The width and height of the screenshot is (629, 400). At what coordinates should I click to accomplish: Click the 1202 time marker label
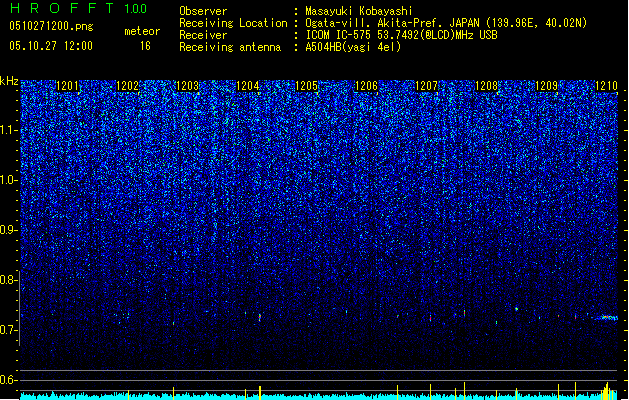pyautogui.click(x=127, y=86)
